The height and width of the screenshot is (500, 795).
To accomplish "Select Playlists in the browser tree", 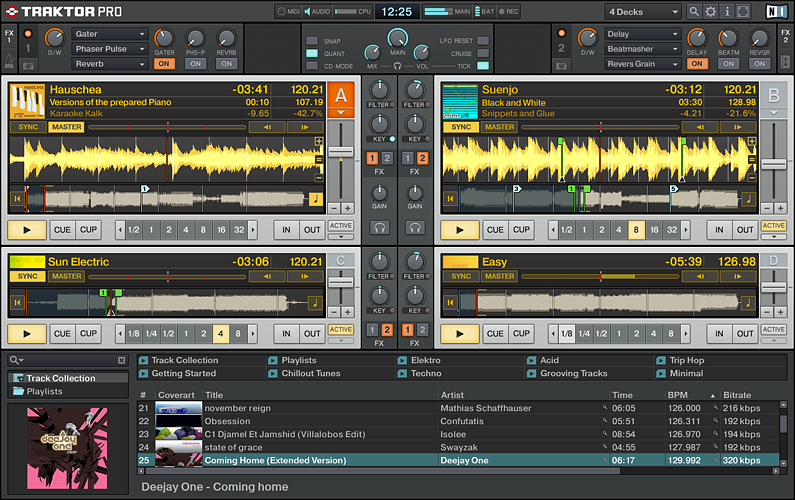I will coord(44,391).
